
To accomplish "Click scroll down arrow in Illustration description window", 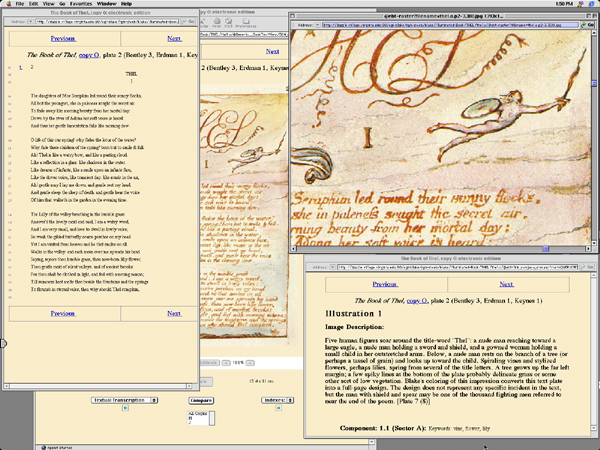I will pos(594,428).
